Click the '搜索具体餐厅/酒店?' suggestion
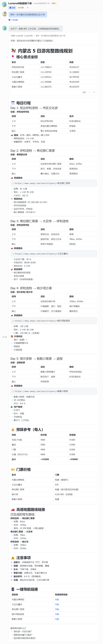This screenshot has height=644, width=103. click(23, 635)
